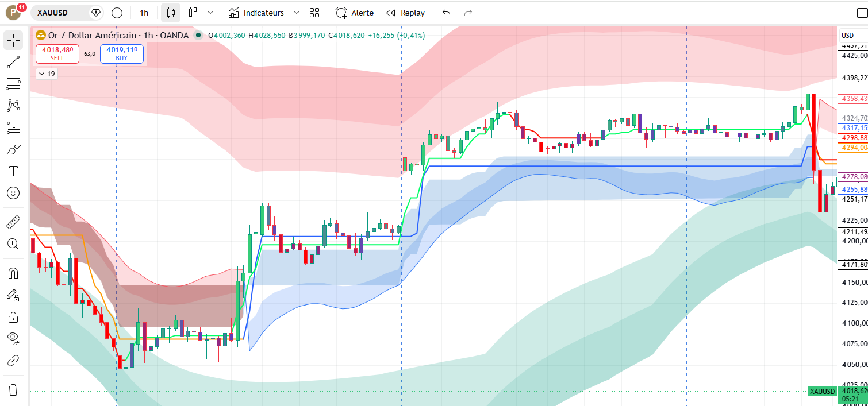Viewport: 868px width, 406px height.
Task: Click the +16,255 (+0,41%) change value
Action: 397,36
